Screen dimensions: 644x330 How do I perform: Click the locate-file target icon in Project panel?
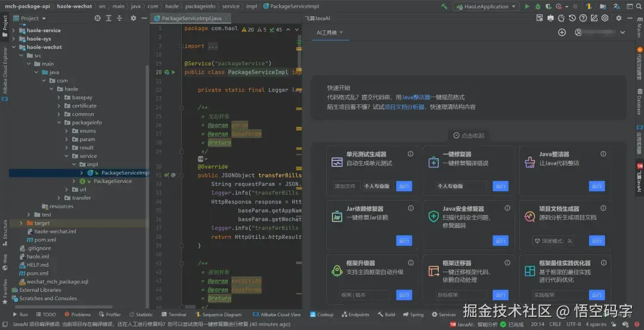[98, 18]
